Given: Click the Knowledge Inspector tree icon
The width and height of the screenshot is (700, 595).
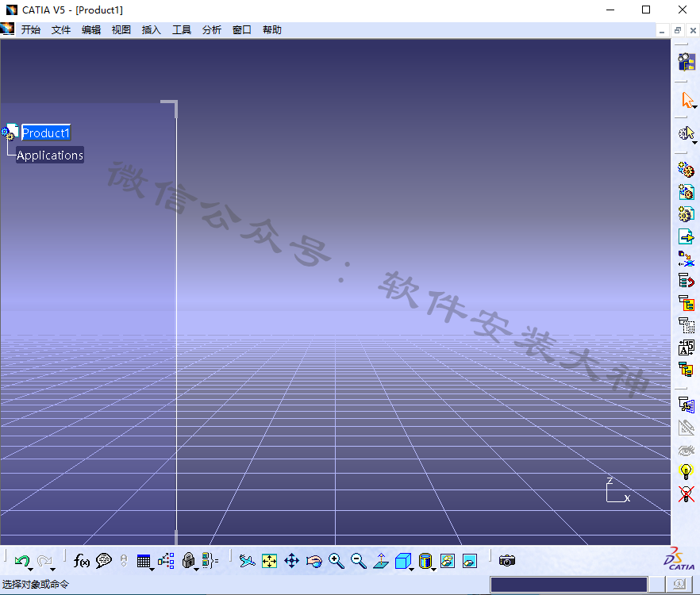Looking at the screenshot, I should (x=166, y=561).
